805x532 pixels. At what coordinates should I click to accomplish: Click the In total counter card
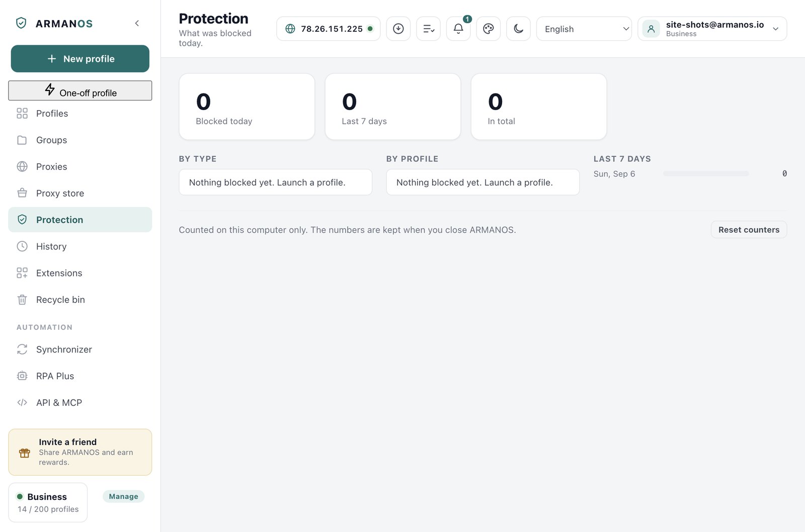(539, 107)
